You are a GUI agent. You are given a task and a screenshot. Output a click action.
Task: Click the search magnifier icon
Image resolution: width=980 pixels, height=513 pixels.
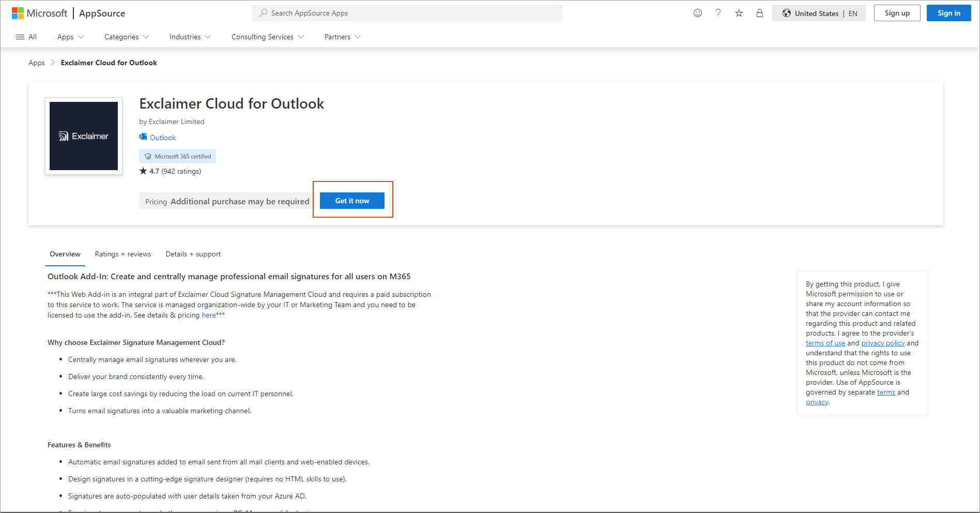(263, 12)
